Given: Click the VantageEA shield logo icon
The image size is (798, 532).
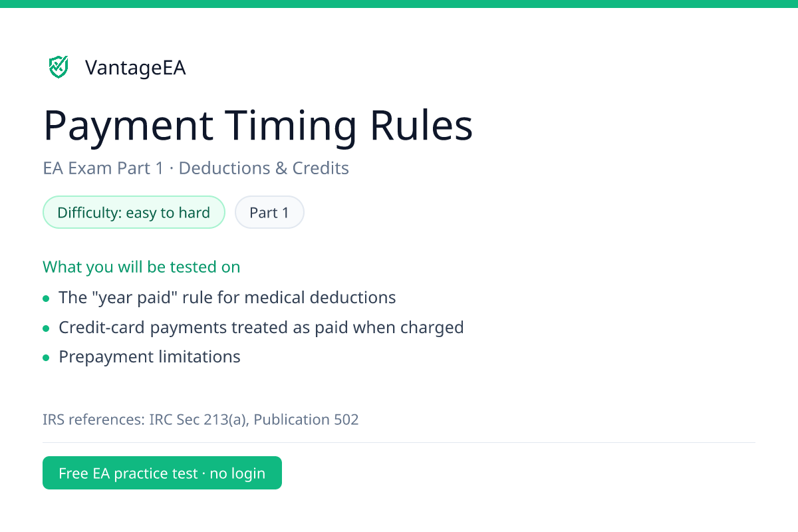Looking at the screenshot, I should click(59, 67).
